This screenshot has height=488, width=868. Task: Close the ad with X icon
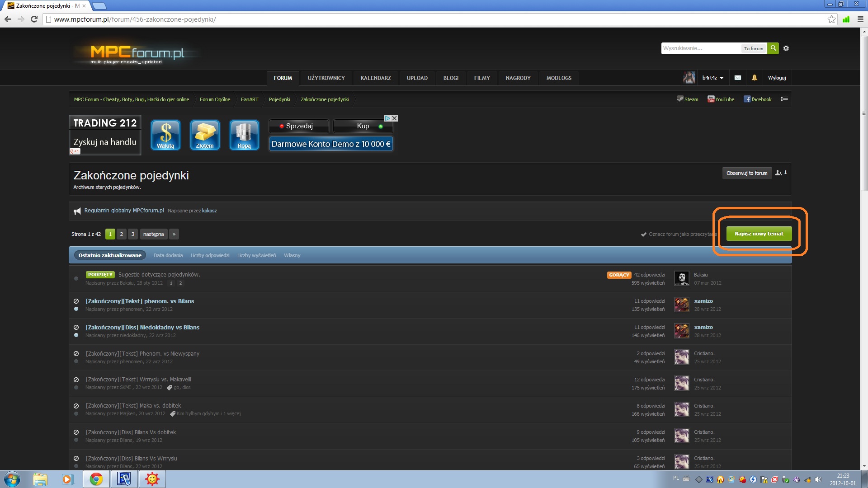[395, 118]
